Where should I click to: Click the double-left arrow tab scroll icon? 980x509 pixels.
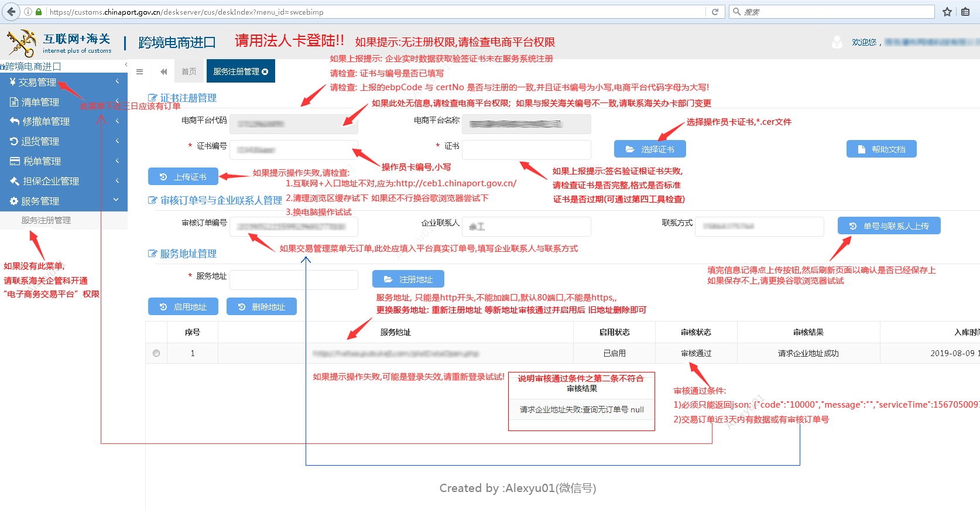(164, 71)
